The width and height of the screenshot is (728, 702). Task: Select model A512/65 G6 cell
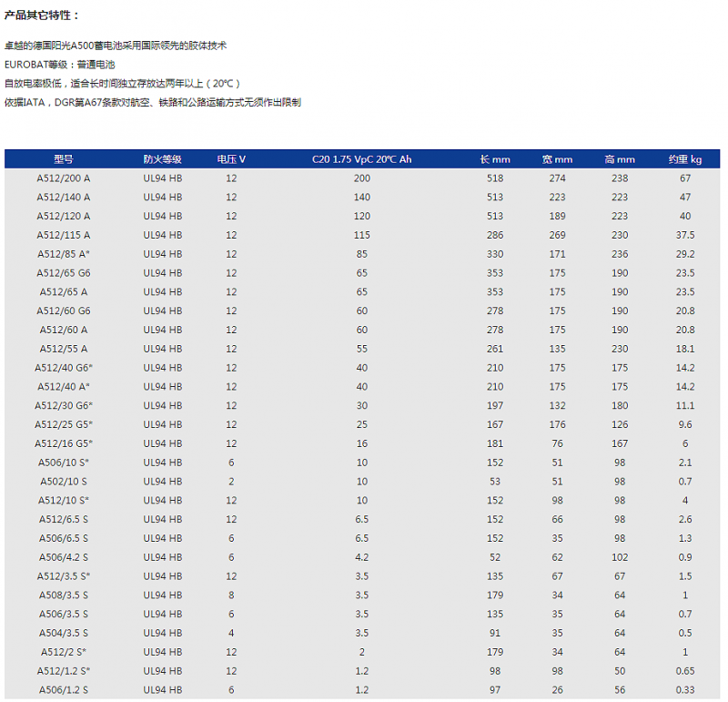pos(63,273)
